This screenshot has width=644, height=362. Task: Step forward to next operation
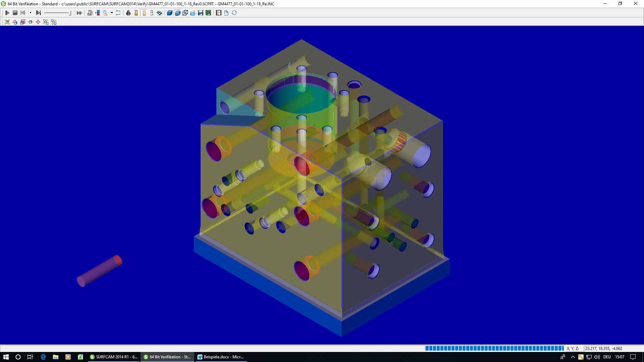click(x=38, y=13)
